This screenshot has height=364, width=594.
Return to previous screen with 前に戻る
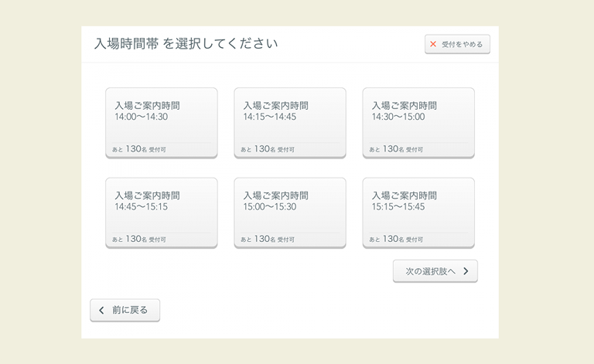125,310
